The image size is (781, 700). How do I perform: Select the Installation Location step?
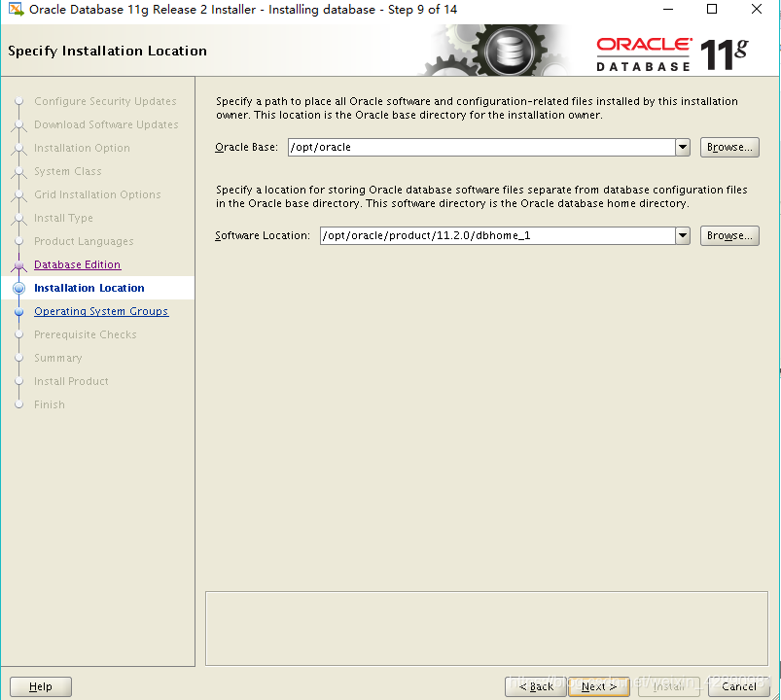coord(89,288)
